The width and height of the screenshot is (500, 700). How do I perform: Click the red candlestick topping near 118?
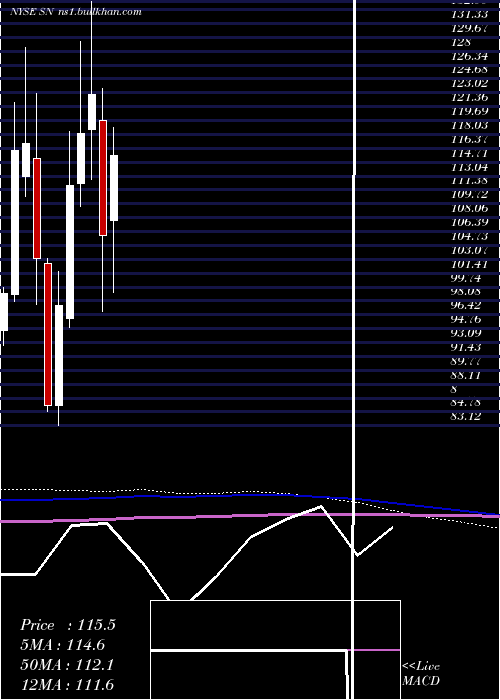pos(103,178)
